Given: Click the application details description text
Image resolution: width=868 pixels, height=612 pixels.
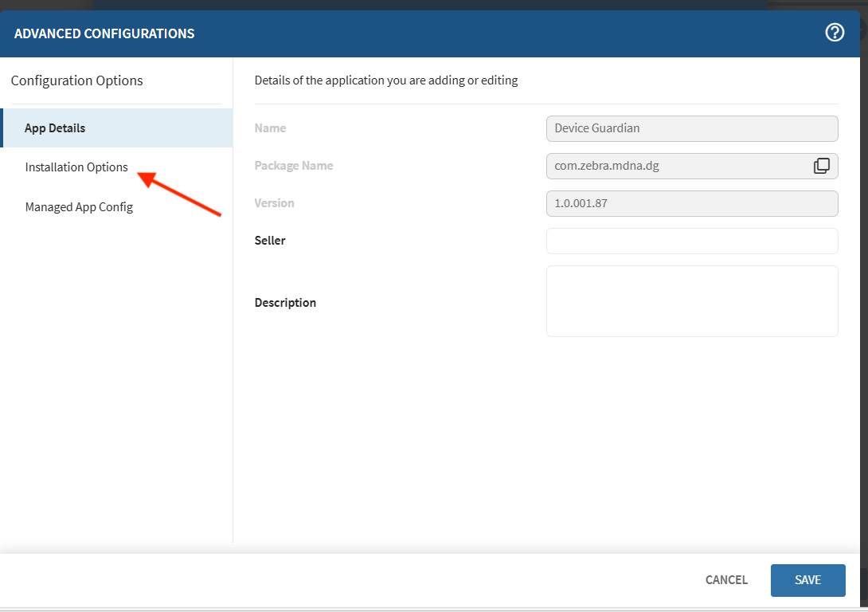Looking at the screenshot, I should click(x=386, y=80).
